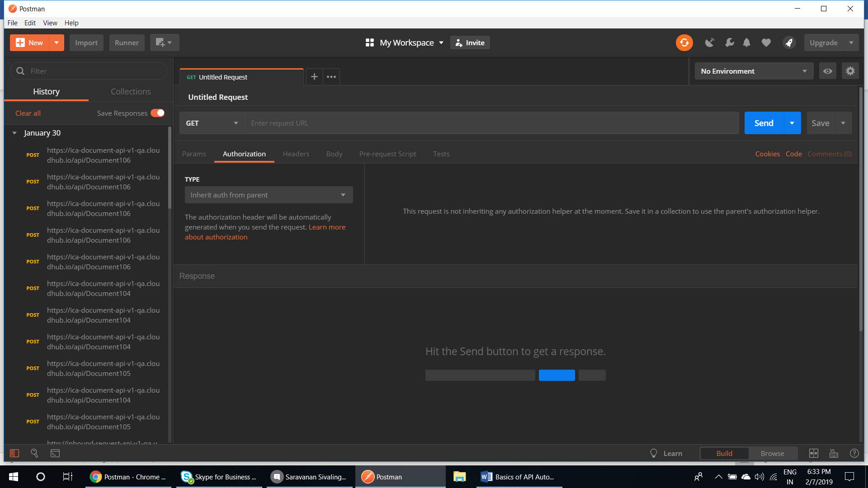Image resolution: width=868 pixels, height=488 pixels.
Task: Open the File menu
Action: tap(13, 23)
